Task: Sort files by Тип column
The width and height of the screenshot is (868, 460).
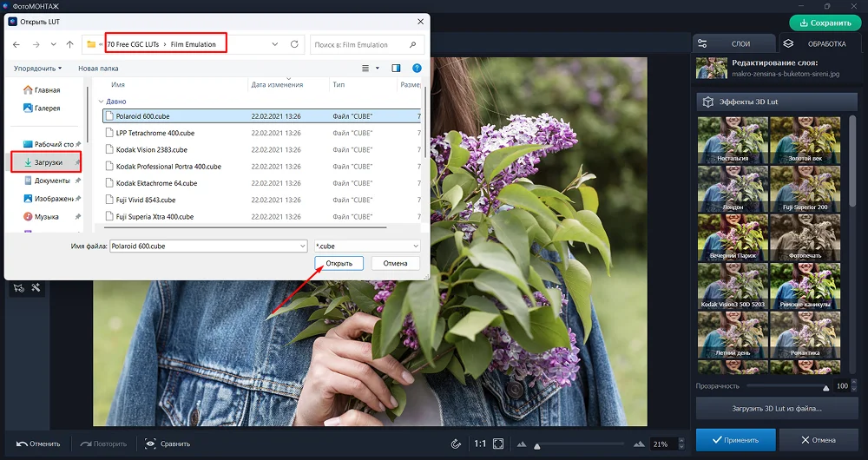Action: pos(339,85)
